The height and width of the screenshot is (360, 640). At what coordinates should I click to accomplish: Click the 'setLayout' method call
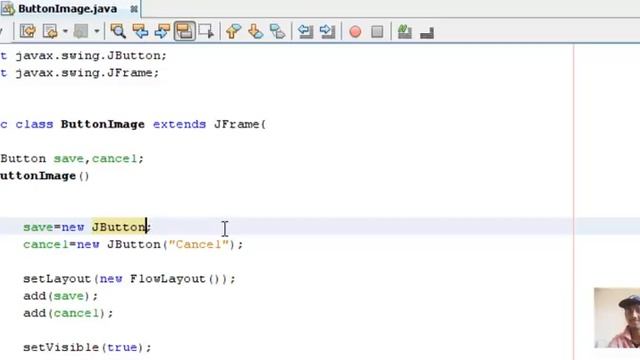click(57, 279)
